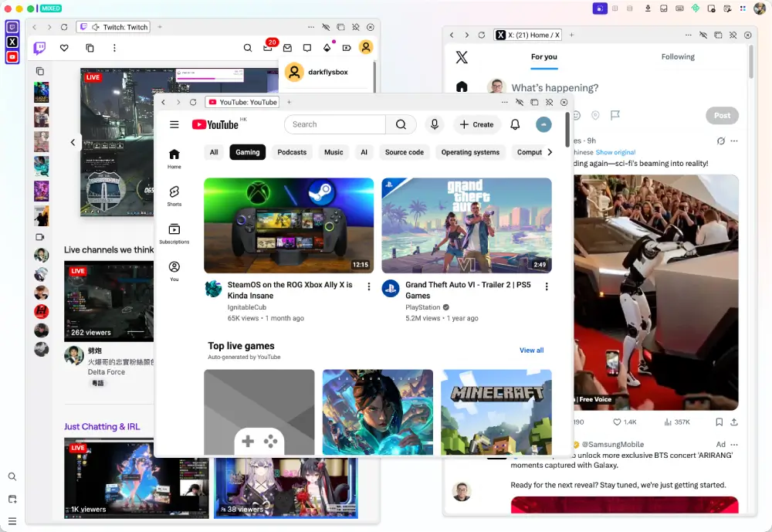Select the Podcasts filter chip
This screenshot has width=772, height=532.
click(x=292, y=152)
